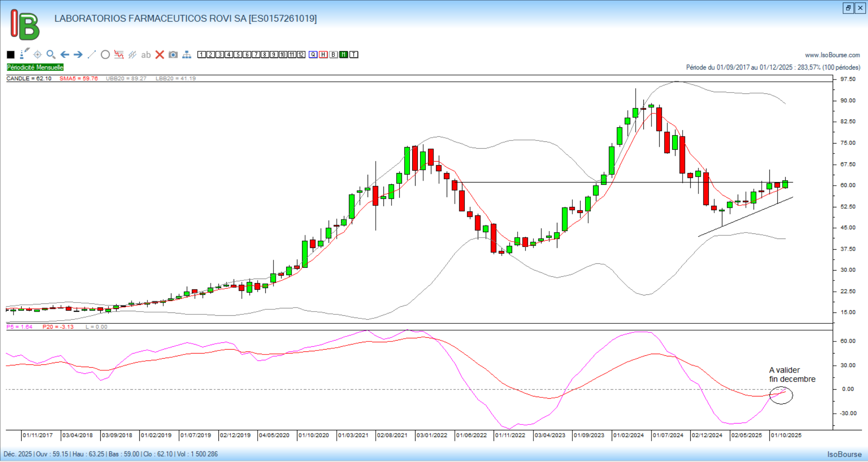This screenshot has height=462, width=868.
Task: Open the hierarchy tree diagram icon
Action: [187, 55]
